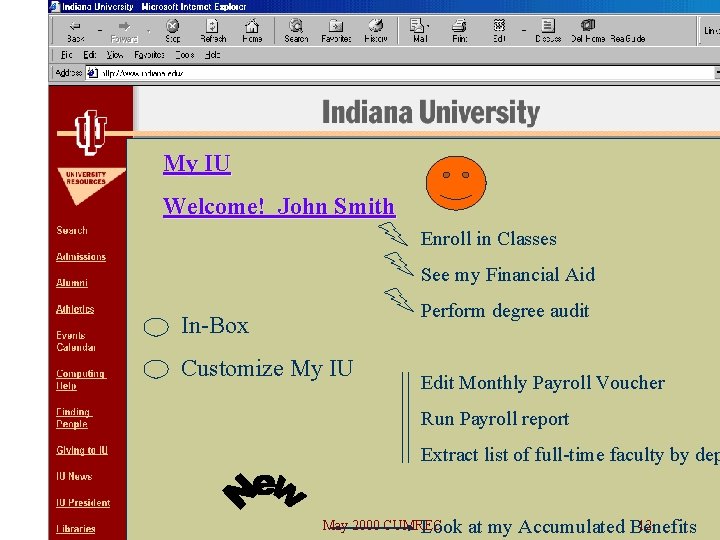
Task: Open the Alumni sidebar link
Action: pyautogui.click(x=72, y=283)
